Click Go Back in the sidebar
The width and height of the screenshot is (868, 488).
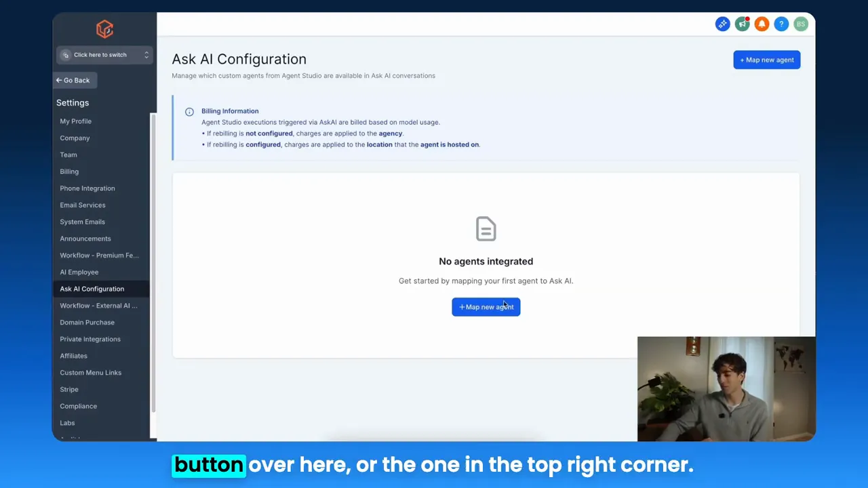tap(73, 80)
